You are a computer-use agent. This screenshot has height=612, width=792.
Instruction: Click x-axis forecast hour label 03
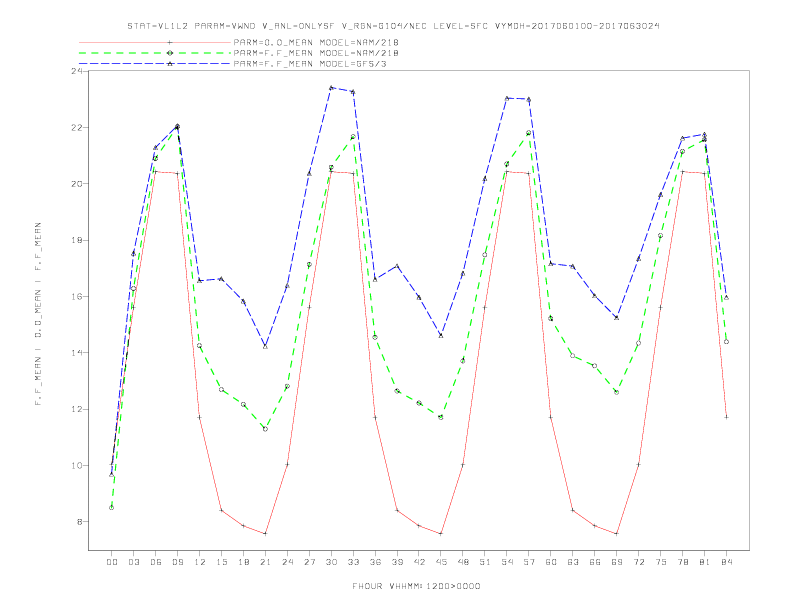[133, 562]
